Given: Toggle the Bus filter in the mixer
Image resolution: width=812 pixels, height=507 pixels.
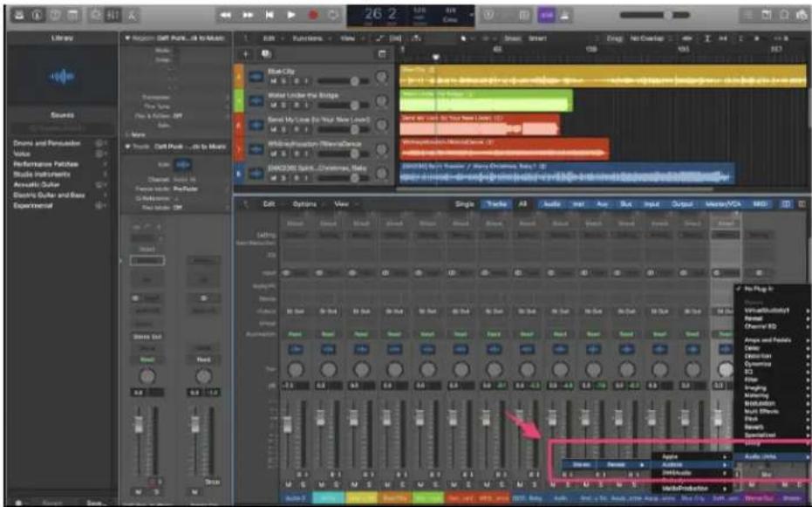Looking at the screenshot, I should (x=625, y=204).
